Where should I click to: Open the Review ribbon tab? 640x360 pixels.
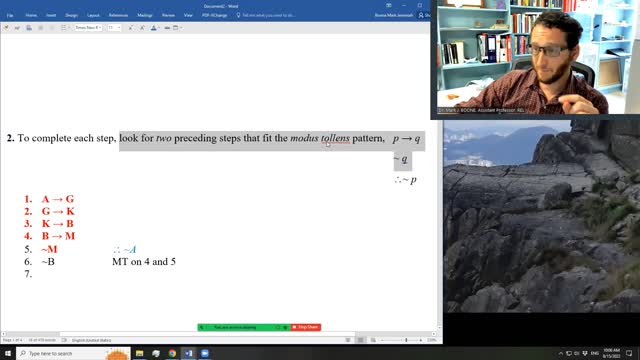[168, 15]
